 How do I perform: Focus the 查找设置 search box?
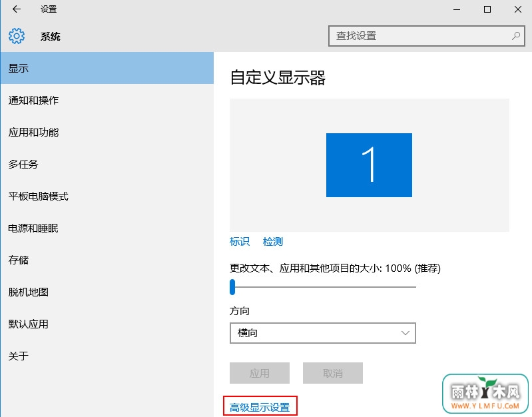[427, 36]
